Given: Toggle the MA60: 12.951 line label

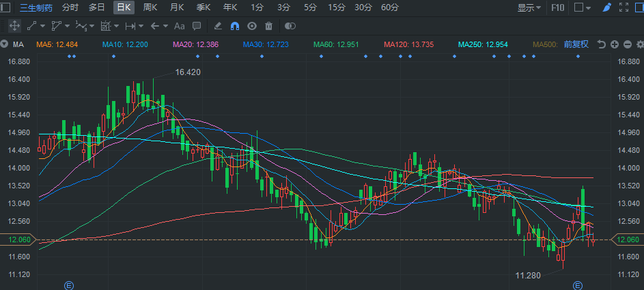Looking at the screenshot, I should pyautogui.click(x=336, y=44).
